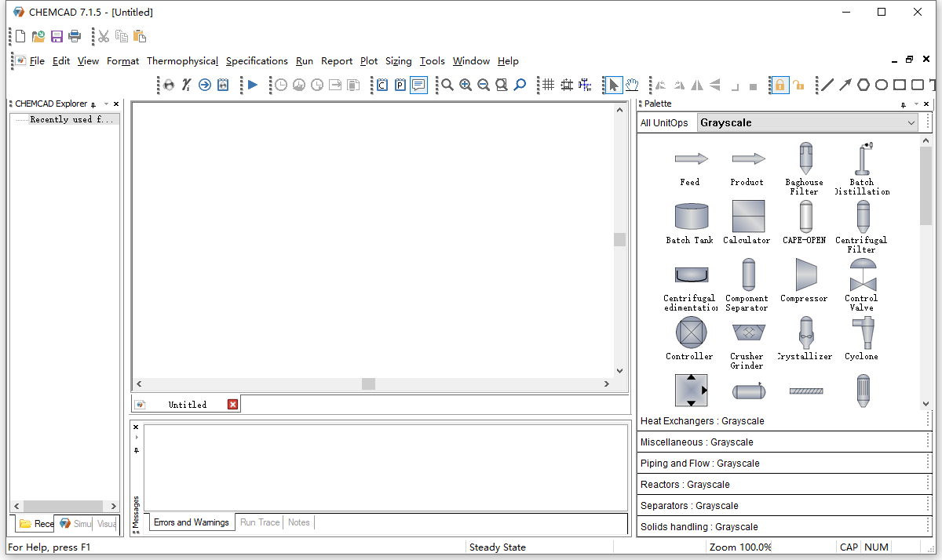Image resolution: width=942 pixels, height=560 pixels.
Task: Click the palette scroll down arrow
Action: [926, 404]
